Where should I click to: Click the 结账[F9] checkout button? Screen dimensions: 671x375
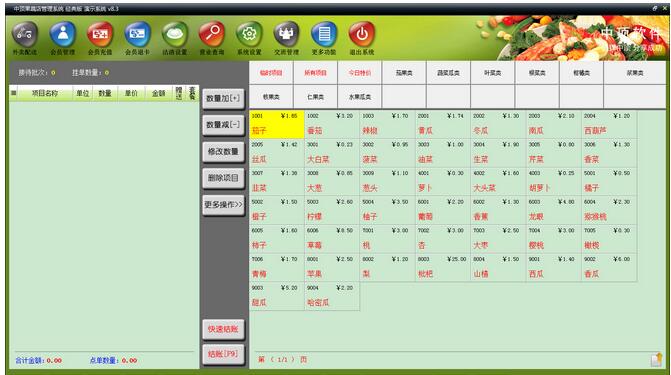click(223, 354)
